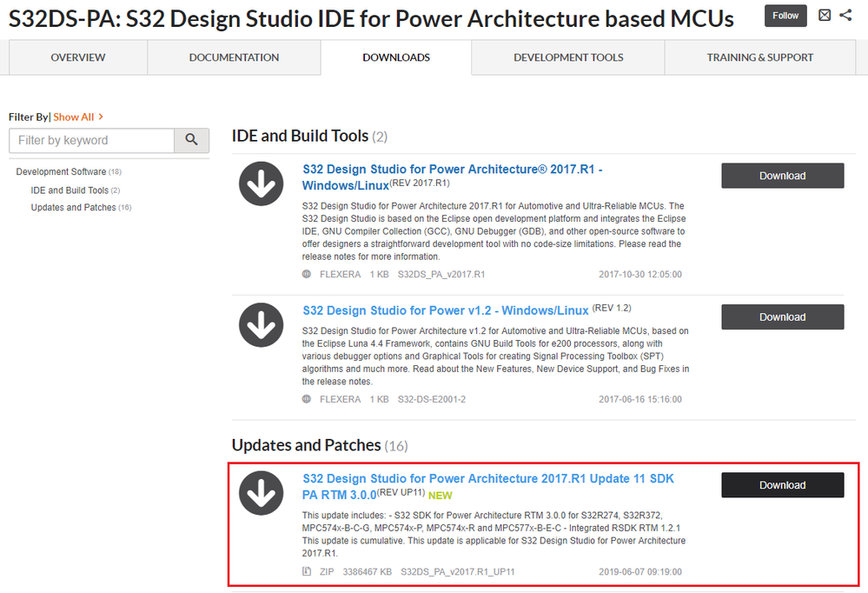Click the 2017-10-30 12:05:00 timestamp
This screenshot has height=593, width=868.
pyautogui.click(x=640, y=275)
